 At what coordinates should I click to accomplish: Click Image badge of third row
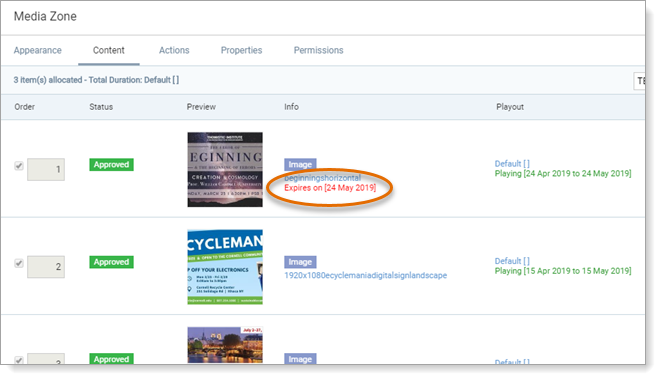click(x=300, y=358)
